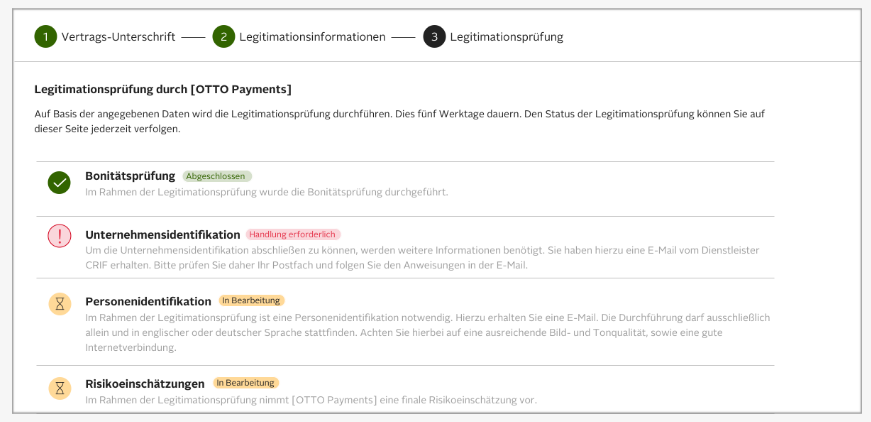Click the hourglass icon beside Personenidentifikation
The height and width of the screenshot is (422, 871).
pyautogui.click(x=59, y=304)
